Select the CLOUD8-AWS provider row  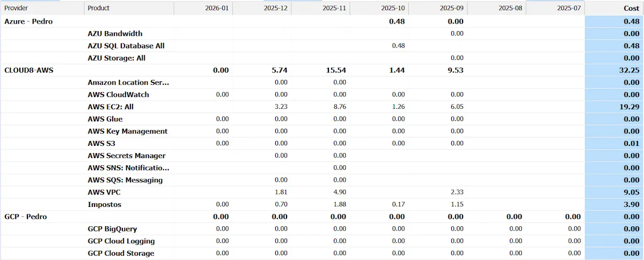point(322,70)
